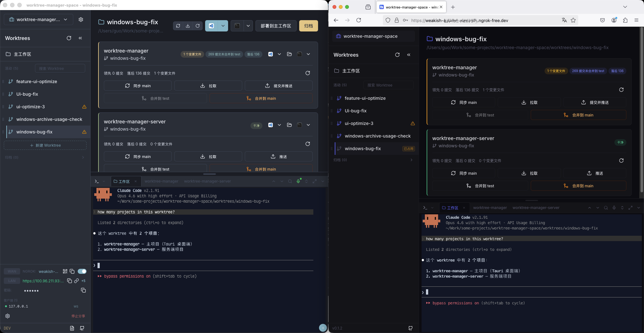Toggle the ngrok WAN sharing switch

coord(82,271)
